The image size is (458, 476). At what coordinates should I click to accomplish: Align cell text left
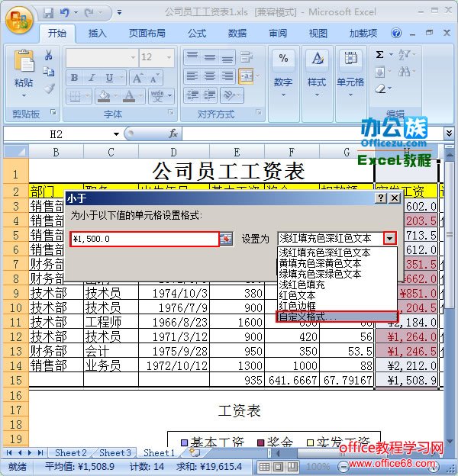pos(192,76)
